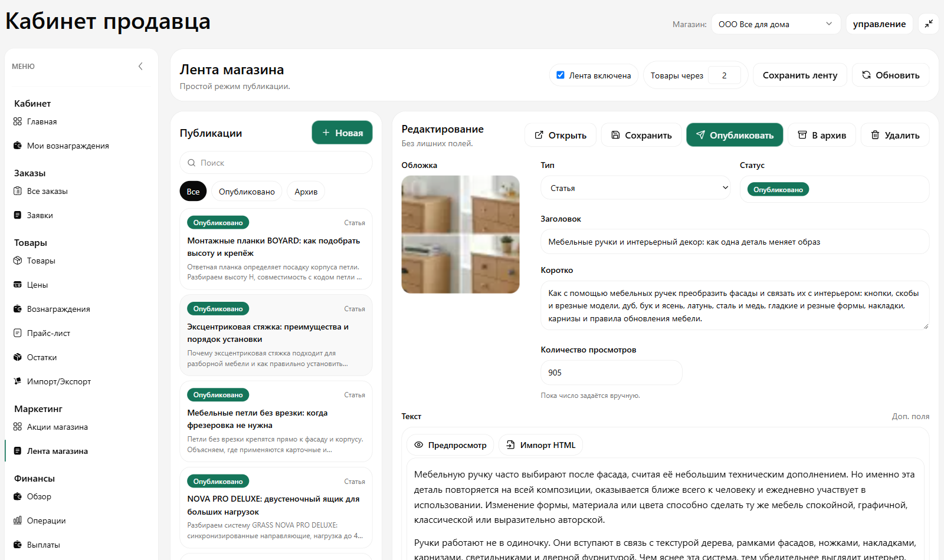Open the Магазин selector ООО Все для дома
This screenshot has width=944, height=560.
[776, 24]
